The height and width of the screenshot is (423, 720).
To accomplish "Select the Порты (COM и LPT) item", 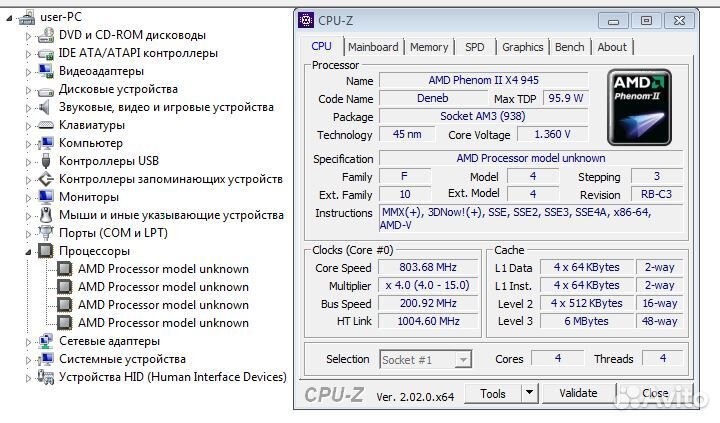I will 113,233.
